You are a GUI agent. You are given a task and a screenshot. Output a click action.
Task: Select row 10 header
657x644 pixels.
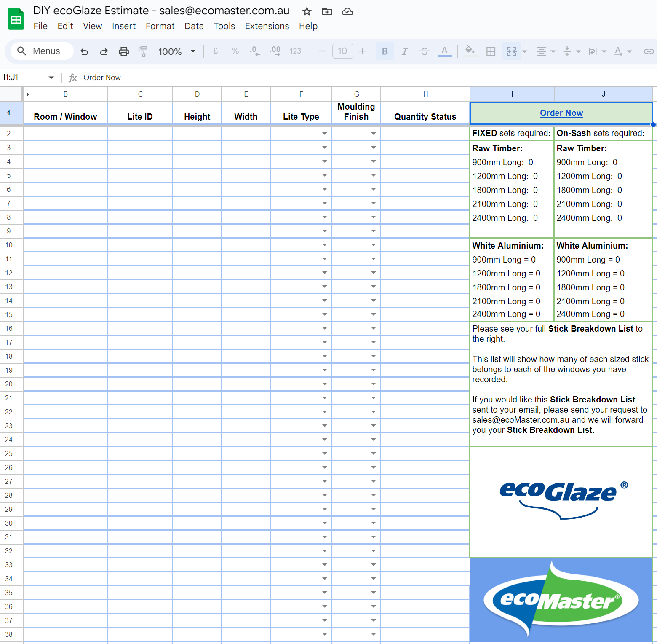point(9,245)
